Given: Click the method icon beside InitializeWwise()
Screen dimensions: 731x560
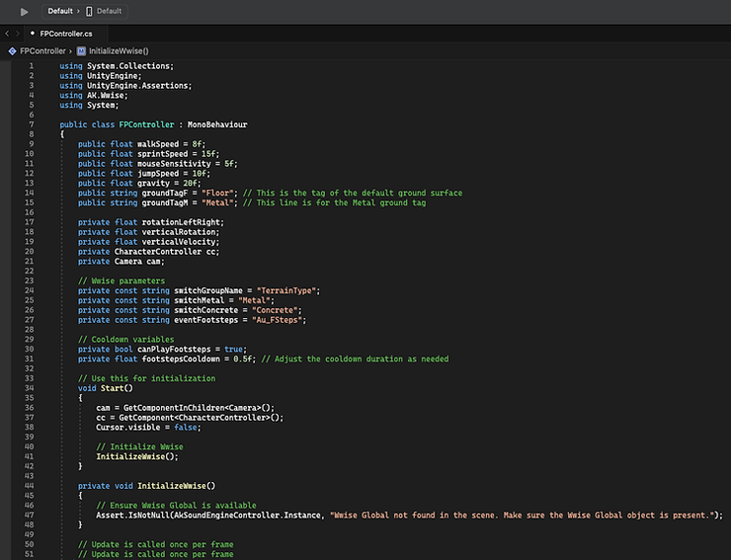Looking at the screenshot, I should [81, 51].
